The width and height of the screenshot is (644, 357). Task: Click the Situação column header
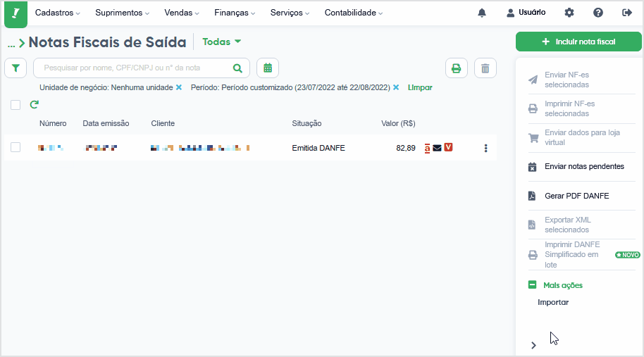click(x=306, y=123)
